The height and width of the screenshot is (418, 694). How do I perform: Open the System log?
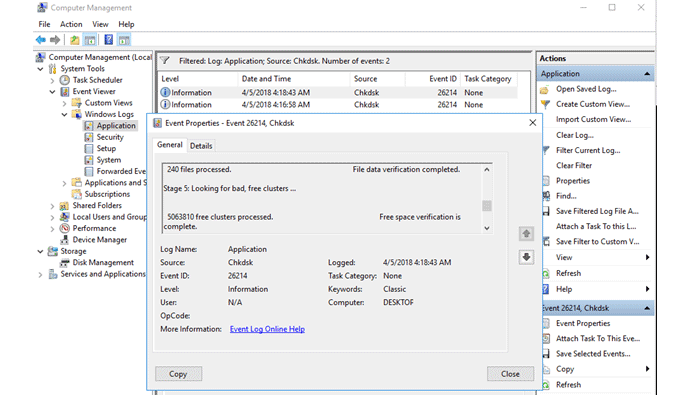[x=108, y=160]
